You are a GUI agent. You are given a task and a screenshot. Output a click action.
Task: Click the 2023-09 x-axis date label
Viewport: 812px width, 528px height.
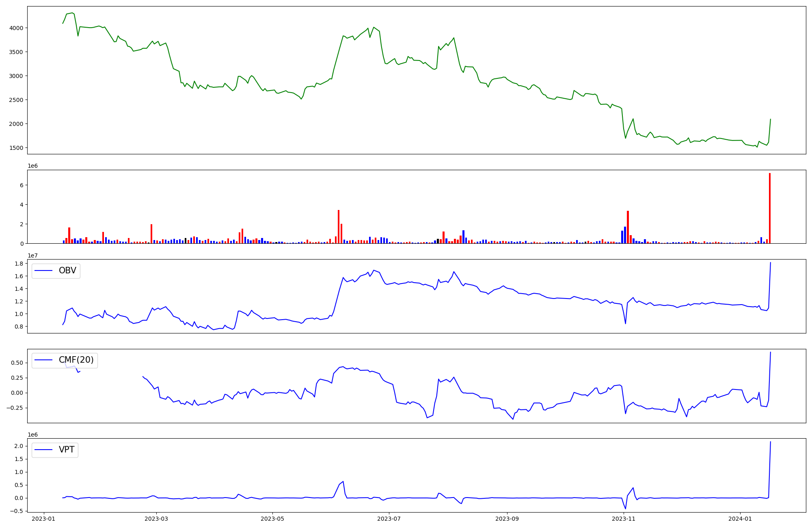[507, 519]
